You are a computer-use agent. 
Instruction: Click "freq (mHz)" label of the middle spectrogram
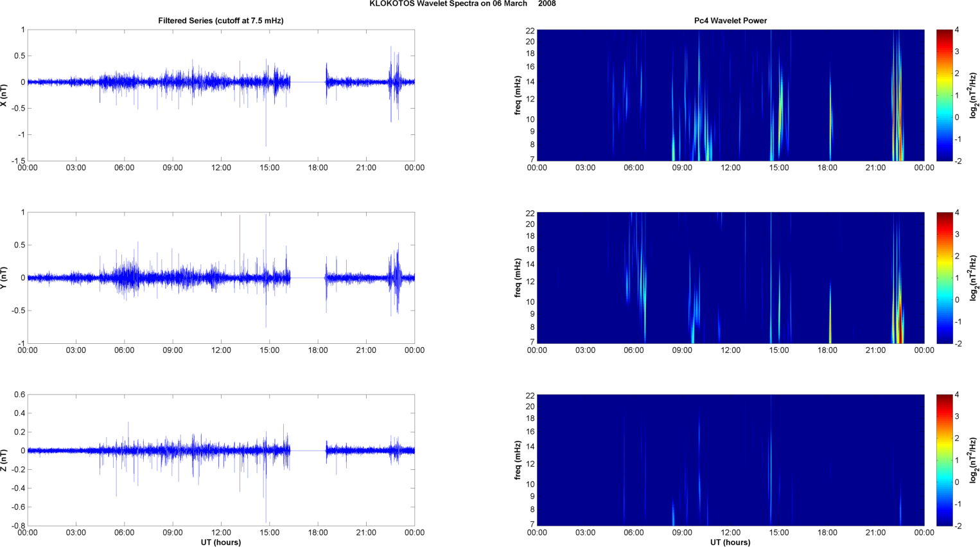coord(518,278)
